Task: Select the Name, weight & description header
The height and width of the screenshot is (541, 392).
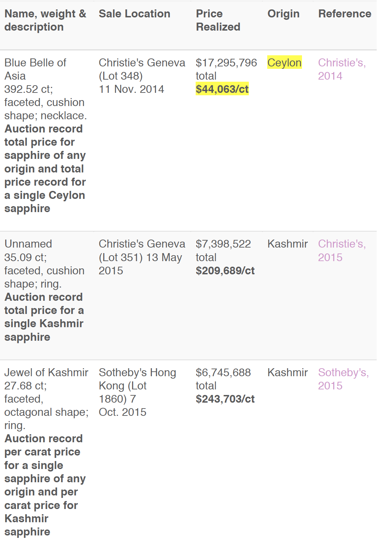Action: click(45, 20)
